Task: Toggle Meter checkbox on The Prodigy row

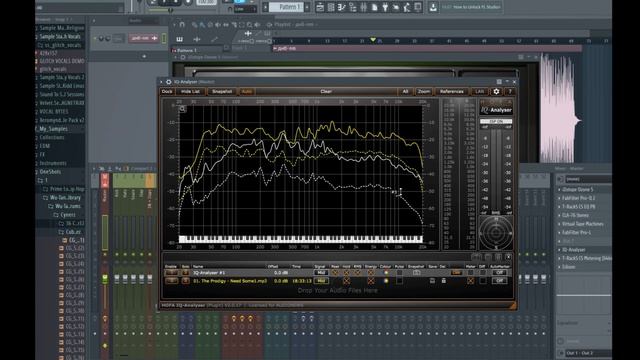Action: tap(470, 281)
